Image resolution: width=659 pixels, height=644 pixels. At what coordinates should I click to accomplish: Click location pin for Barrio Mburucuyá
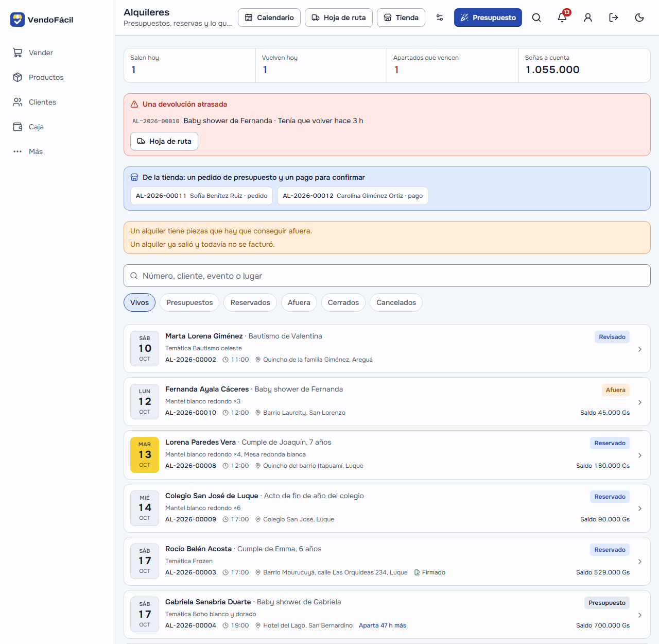[x=258, y=572]
